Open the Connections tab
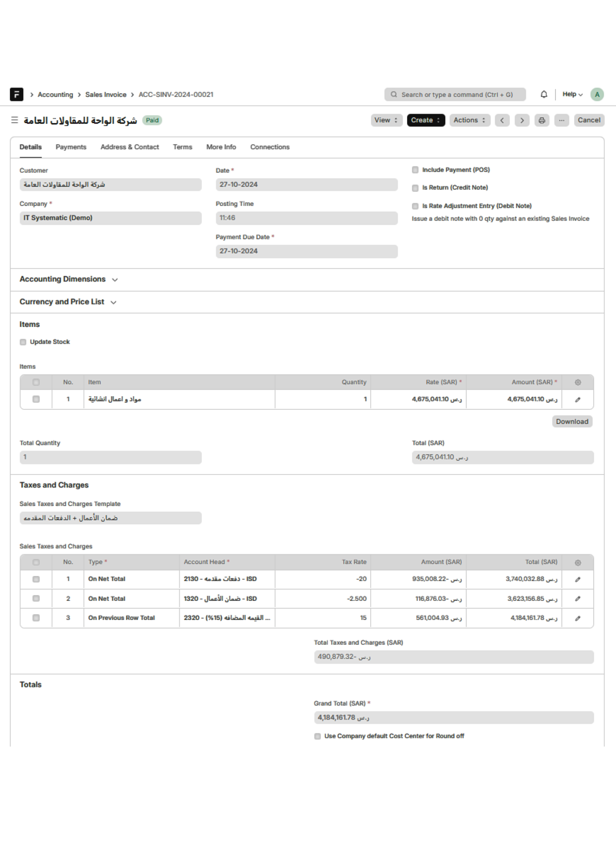 point(270,147)
